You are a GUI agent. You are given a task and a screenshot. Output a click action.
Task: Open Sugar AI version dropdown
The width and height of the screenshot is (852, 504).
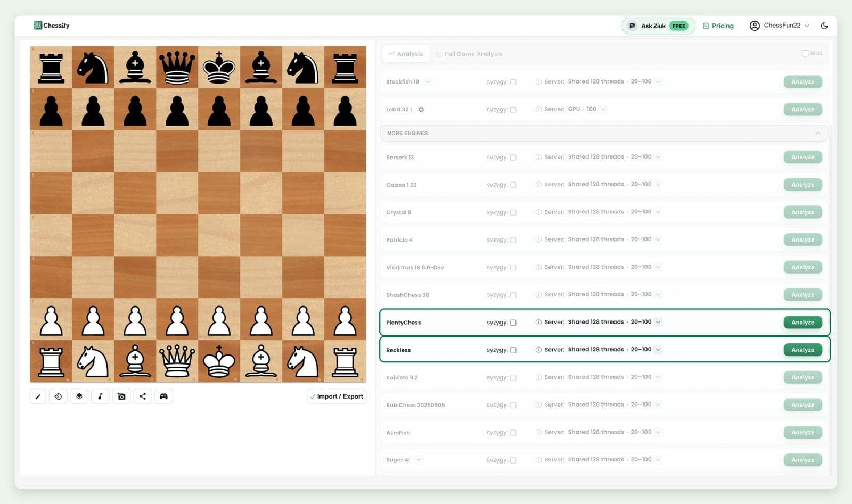pos(419,460)
